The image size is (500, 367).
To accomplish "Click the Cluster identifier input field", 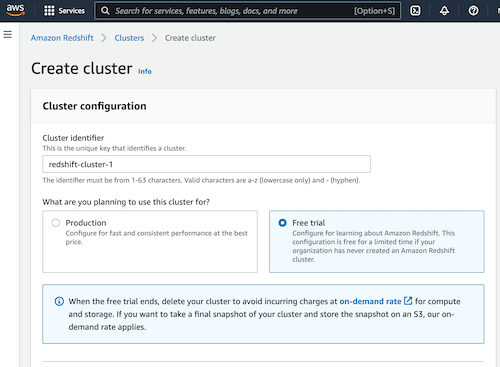I will pos(206,164).
